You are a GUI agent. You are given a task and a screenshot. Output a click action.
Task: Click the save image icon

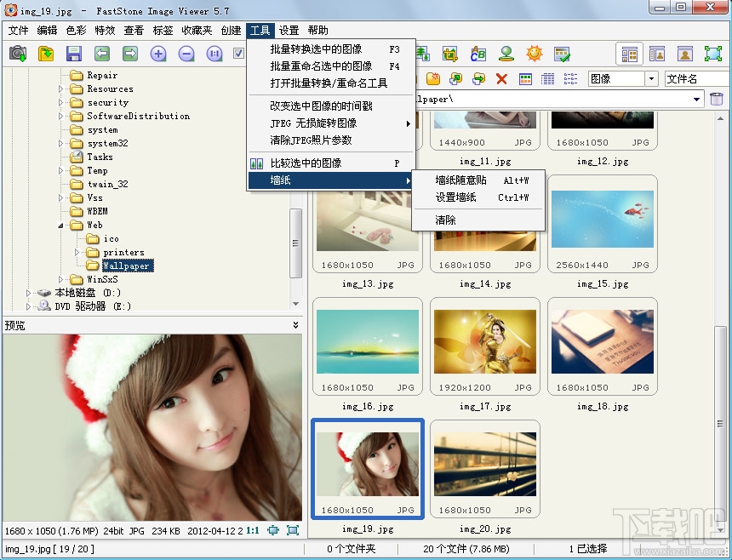coord(74,53)
